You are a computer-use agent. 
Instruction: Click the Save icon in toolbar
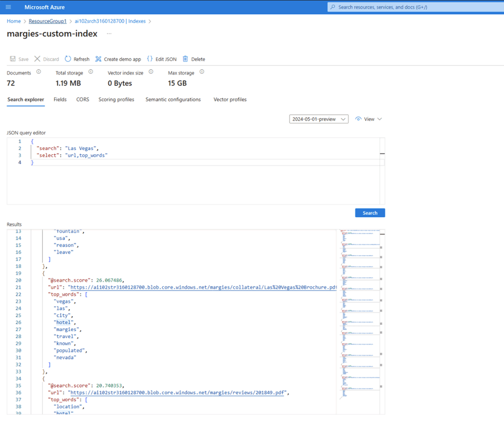13,59
